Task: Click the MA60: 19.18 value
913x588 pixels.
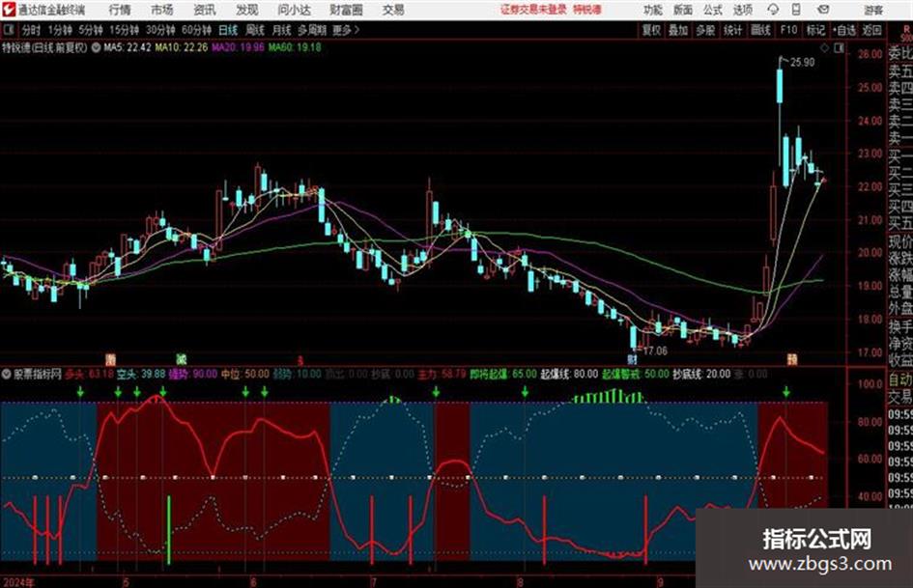Action: [295, 47]
